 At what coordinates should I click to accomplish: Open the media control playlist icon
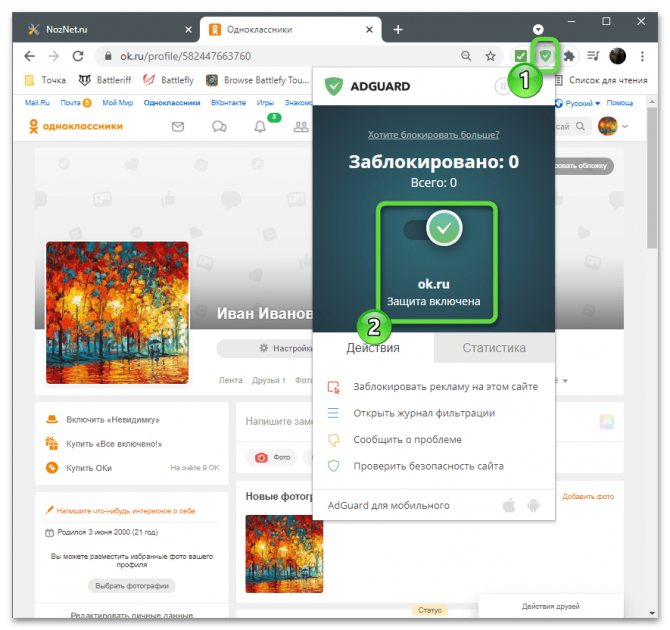pos(593,56)
